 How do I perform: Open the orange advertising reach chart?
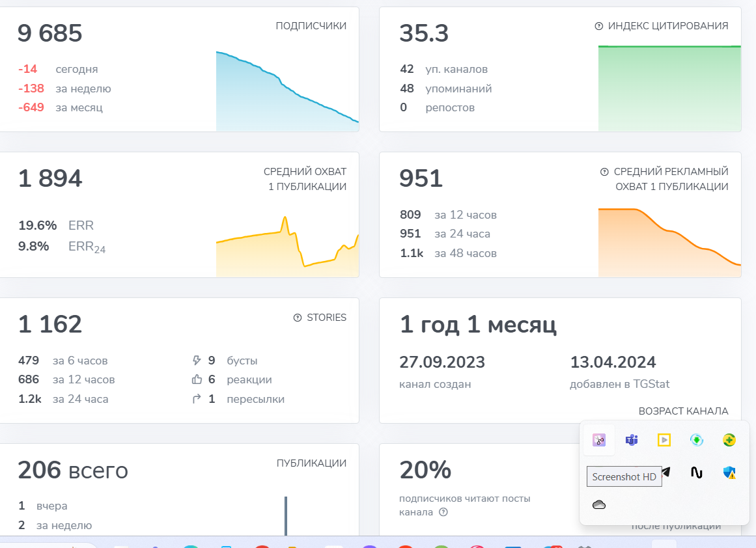coord(669,242)
